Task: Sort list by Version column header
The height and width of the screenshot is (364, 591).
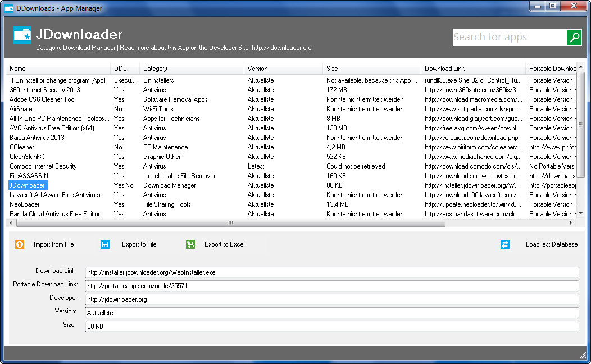Action: tap(284, 69)
